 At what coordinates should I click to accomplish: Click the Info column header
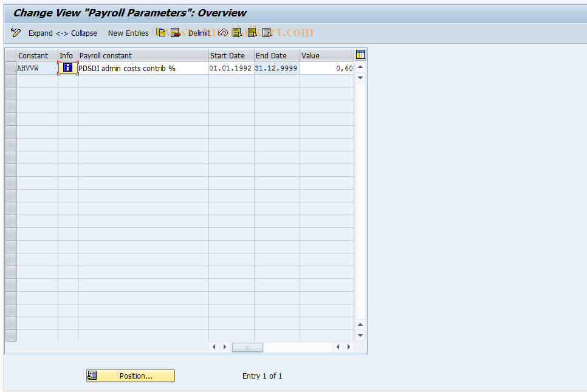click(68, 55)
